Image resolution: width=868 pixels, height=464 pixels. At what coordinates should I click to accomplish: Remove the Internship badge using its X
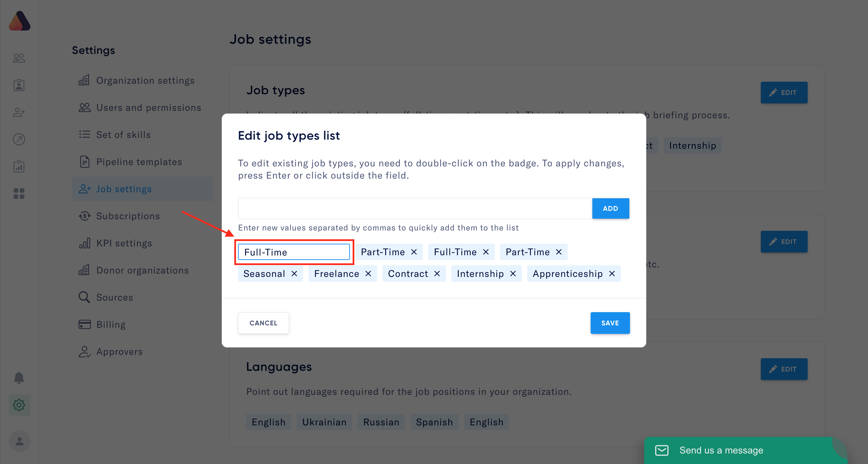513,274
